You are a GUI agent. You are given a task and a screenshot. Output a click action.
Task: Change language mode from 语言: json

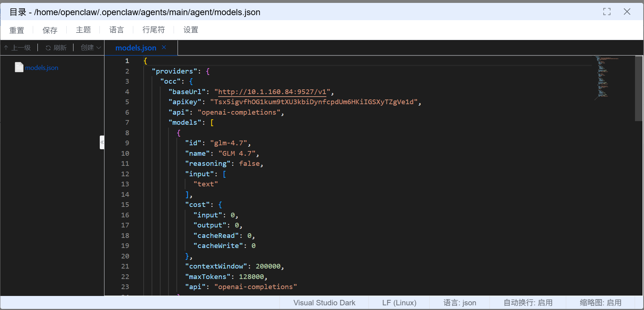tap(460, 303)
